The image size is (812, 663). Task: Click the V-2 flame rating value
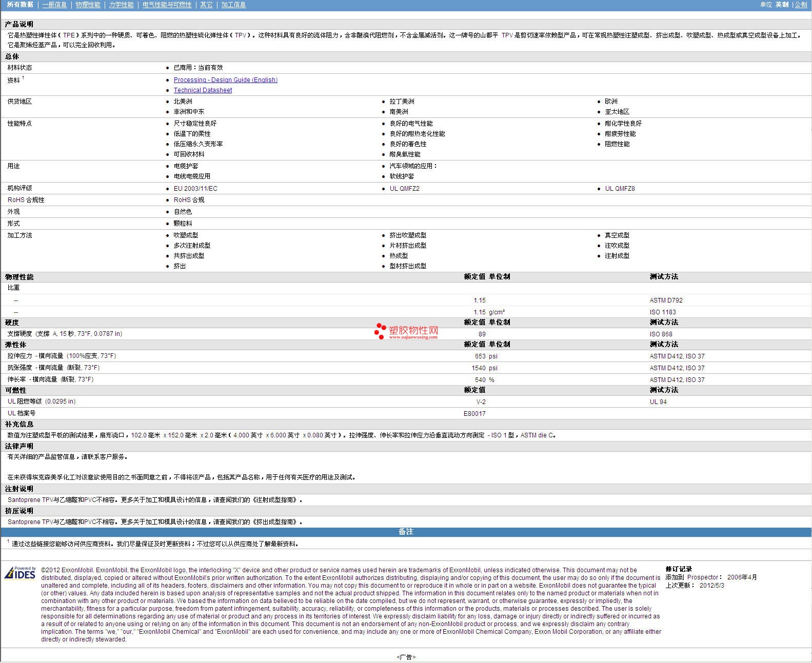pos(481,401)
